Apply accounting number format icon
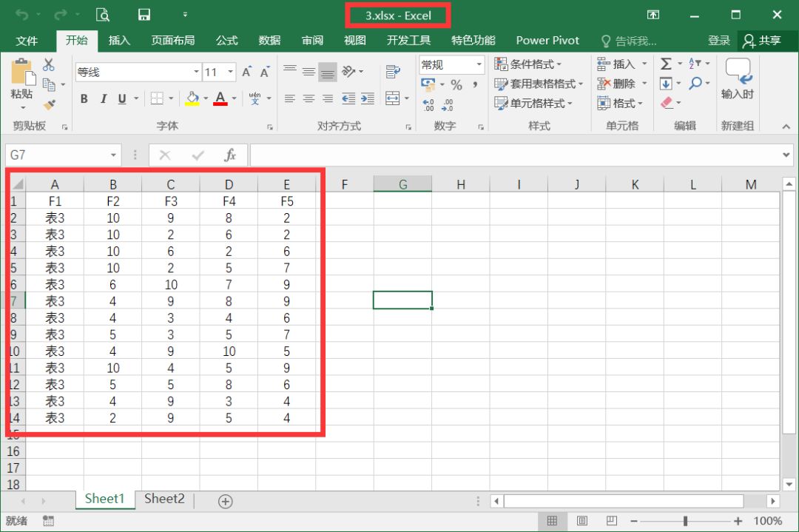Viewport: 799px width, 532px height. [428, 84]
